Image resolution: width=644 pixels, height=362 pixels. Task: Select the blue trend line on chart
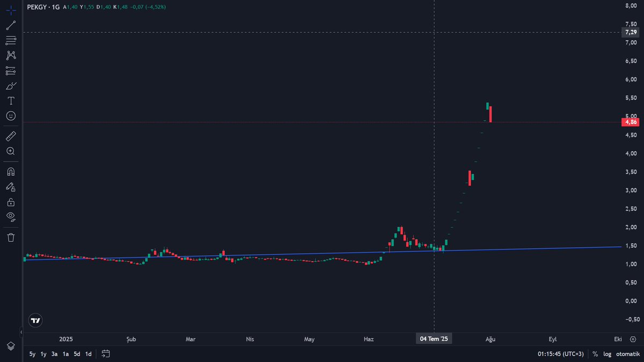pyautogui.click(x=322, y=254)
